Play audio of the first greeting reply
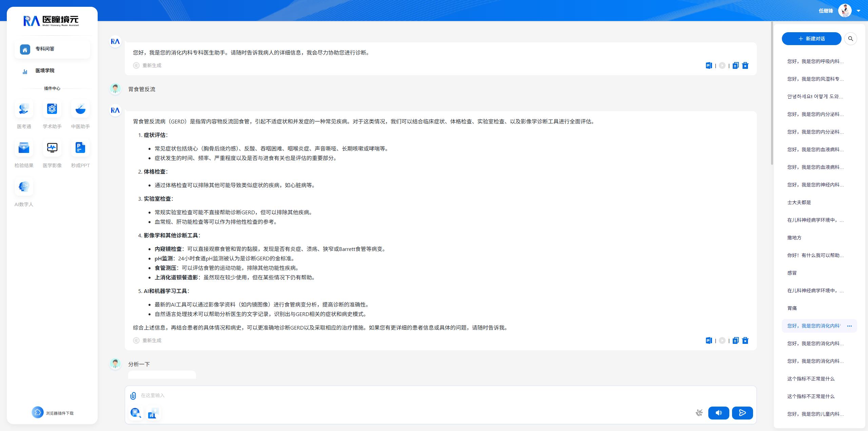The height and width of the screenshot is (431, 868). coord(722,65)
